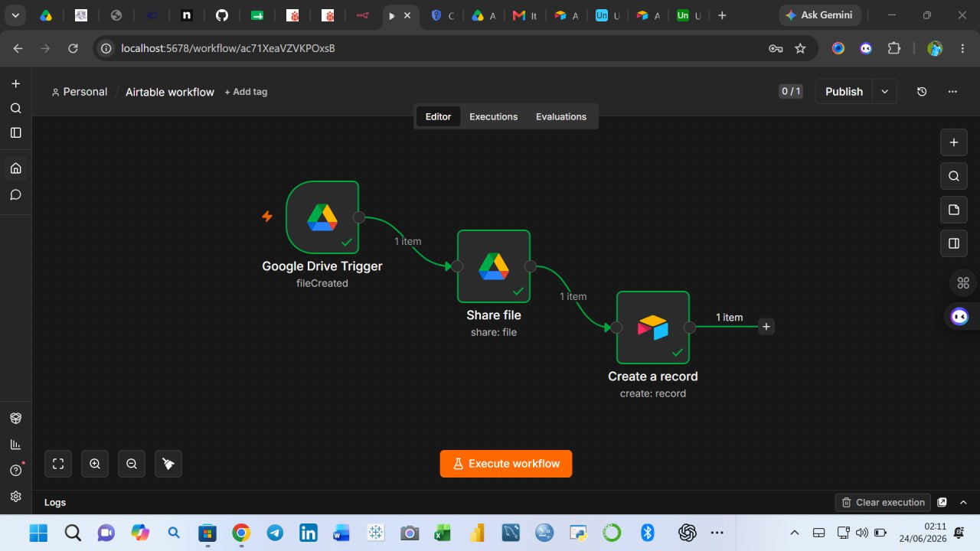Click the plus after Create a record node
The image size is (980, 551).
766,327
